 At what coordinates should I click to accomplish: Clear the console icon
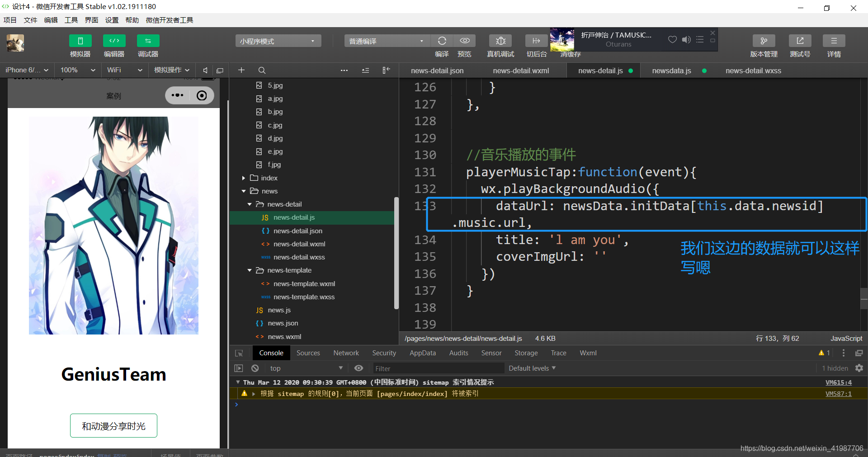pos(255,368)
